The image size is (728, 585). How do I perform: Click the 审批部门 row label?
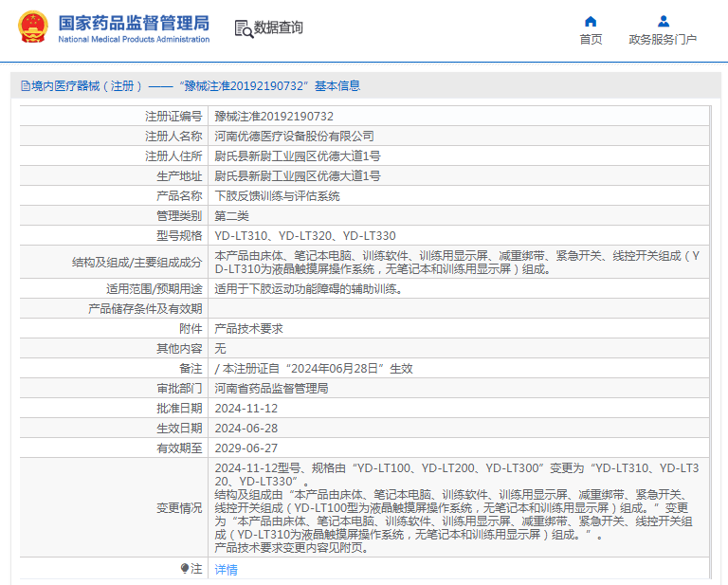tap(179, 389)
